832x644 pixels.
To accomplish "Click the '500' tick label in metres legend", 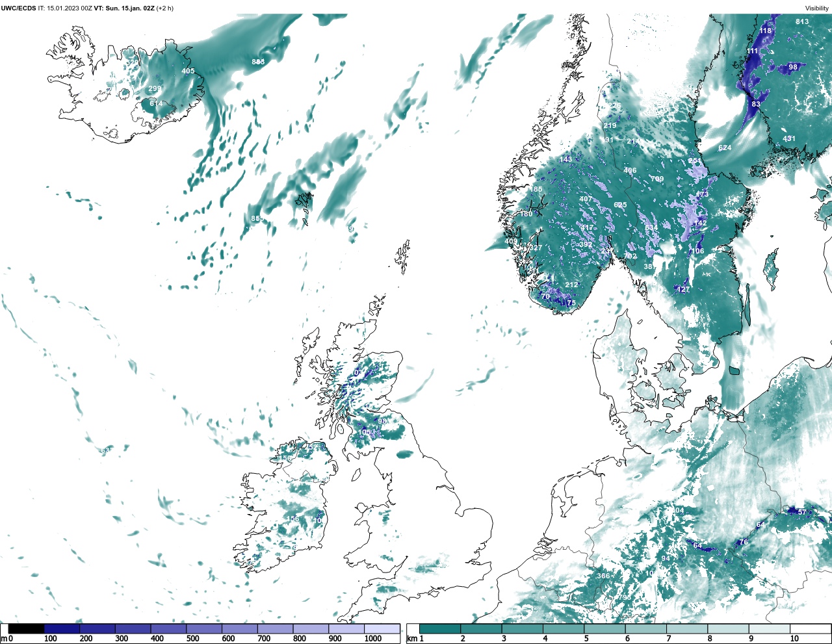I will click(x=192, y=639).
